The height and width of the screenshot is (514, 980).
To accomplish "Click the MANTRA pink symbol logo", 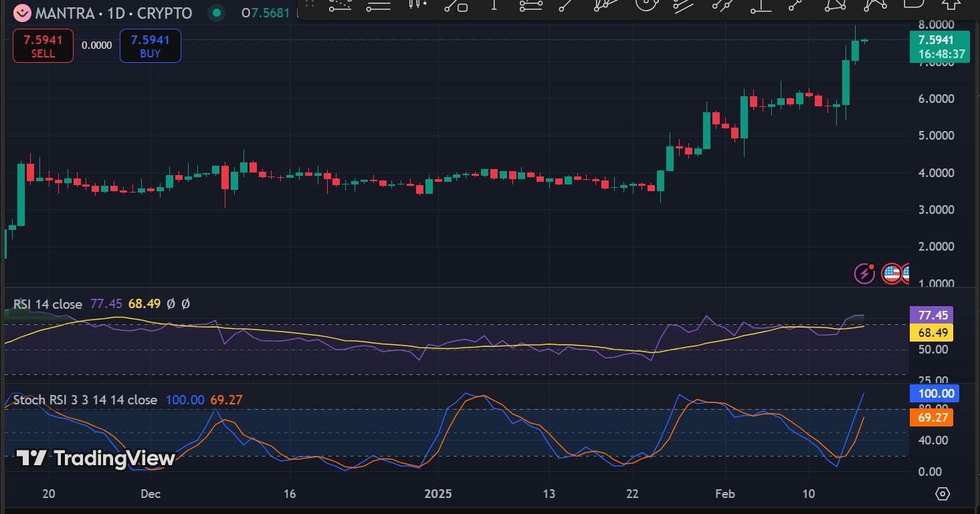I will [22, 13].
